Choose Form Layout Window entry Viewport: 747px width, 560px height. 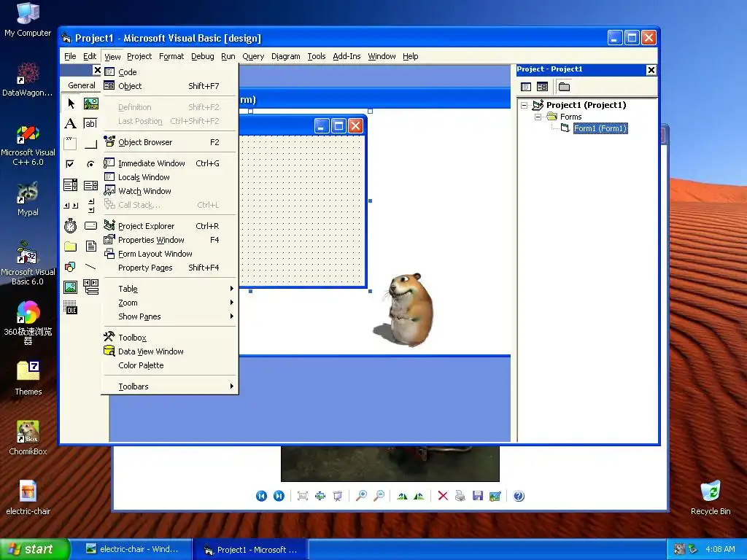pyautogui.click(x=169, y=254)
